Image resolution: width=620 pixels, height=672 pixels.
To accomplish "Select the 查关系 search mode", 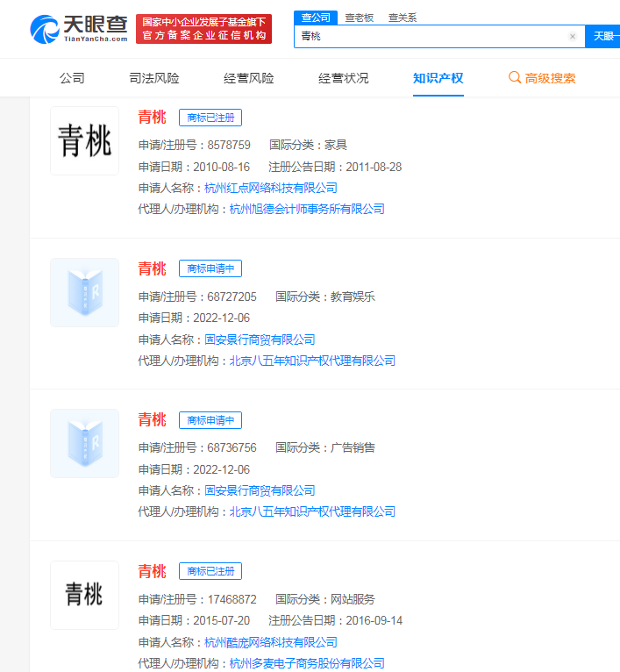I will click(x=403, y=17).
